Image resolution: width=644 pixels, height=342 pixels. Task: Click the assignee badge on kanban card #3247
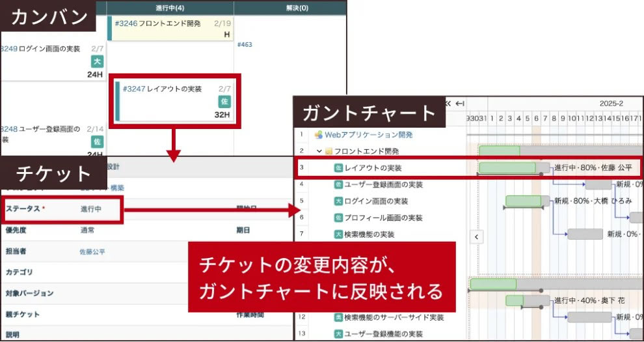coord(224,102)
